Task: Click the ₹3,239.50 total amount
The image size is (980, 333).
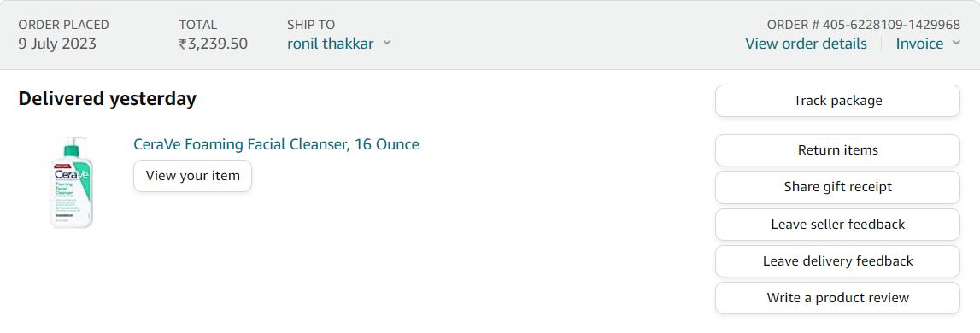Action: coord(213,44)
